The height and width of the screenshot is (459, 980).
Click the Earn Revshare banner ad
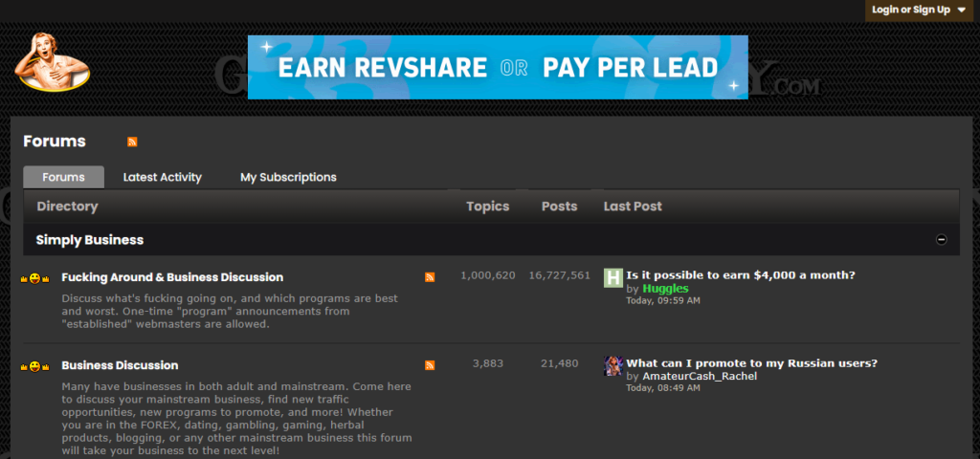point(498,68)
